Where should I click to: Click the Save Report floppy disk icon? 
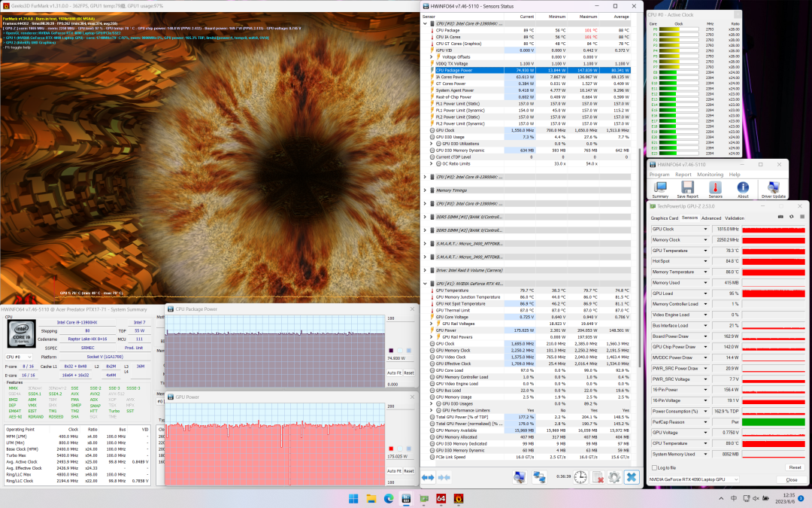(x=687, y=187)
